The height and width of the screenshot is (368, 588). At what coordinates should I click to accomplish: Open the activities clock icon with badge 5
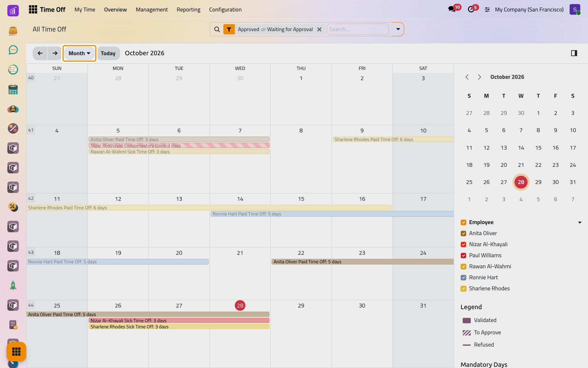click(x=471, y=9)
